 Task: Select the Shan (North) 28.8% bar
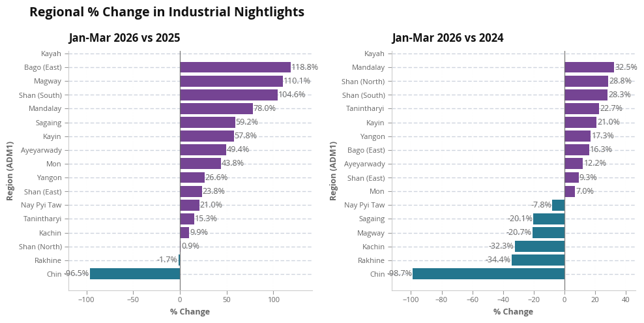586,81
